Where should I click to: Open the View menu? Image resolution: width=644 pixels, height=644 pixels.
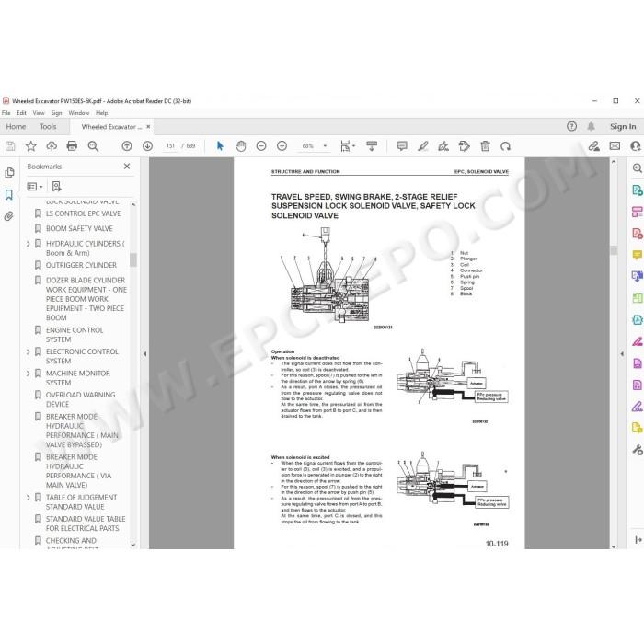click(39, 113)
